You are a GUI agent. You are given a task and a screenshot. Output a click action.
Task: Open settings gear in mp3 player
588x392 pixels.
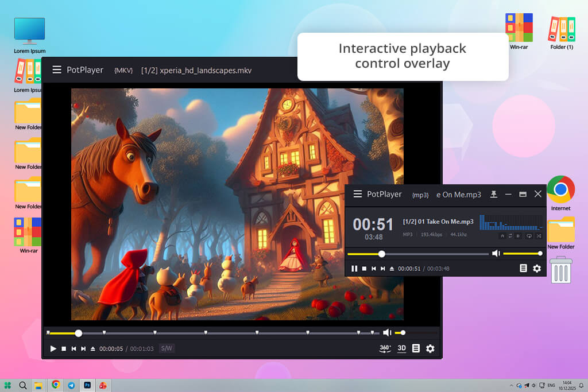click(x=537, y=269)
